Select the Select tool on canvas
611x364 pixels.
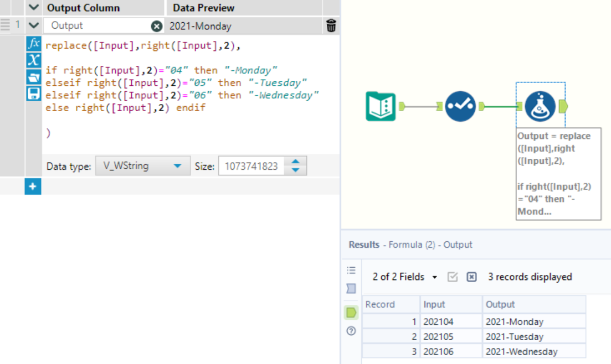[x=460, y=106]
